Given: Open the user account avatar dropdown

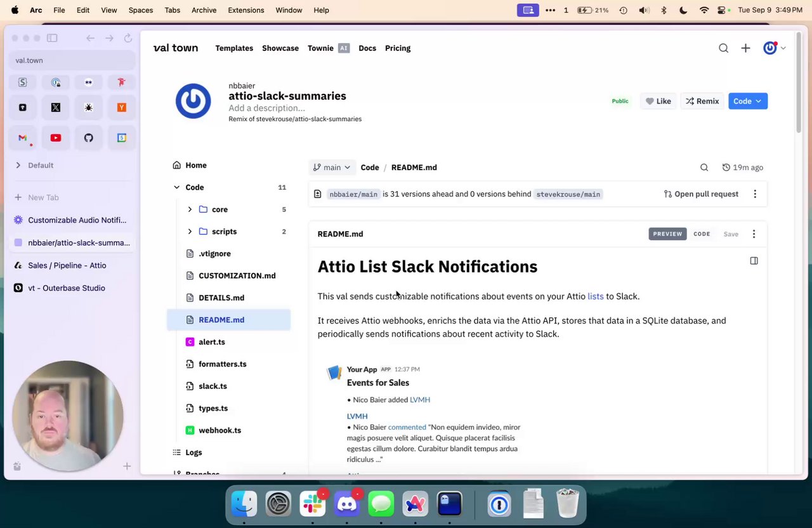Looking at the screenshot, I should point(774,48).
